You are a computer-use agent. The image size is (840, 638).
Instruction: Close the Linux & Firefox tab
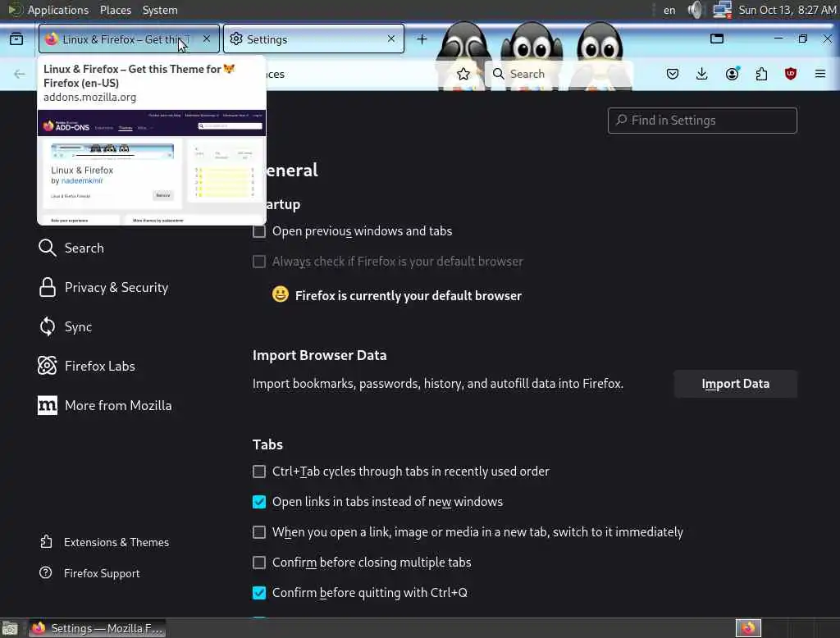pyautogui.click(x=207, y=39)
